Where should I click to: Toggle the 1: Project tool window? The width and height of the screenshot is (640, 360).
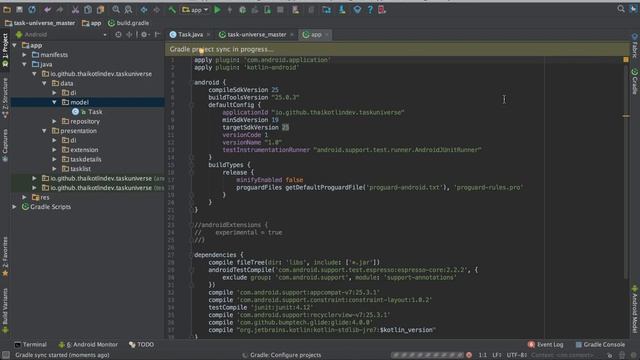point(5,50)
